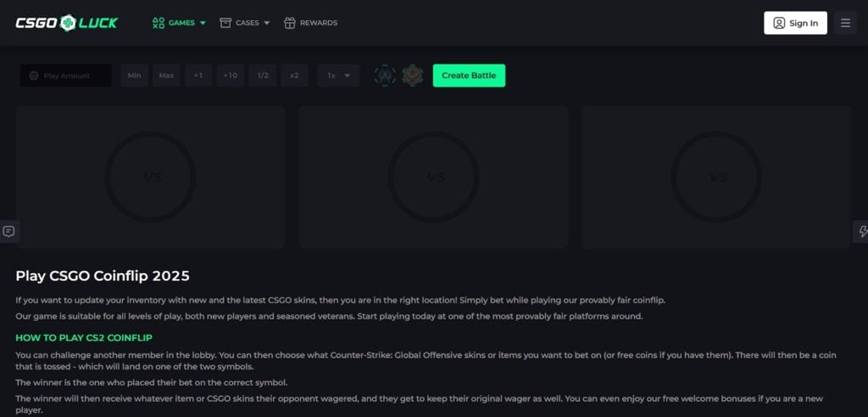Click the Games grid icon
Viewport: 868px width, 417px height.
159,23
